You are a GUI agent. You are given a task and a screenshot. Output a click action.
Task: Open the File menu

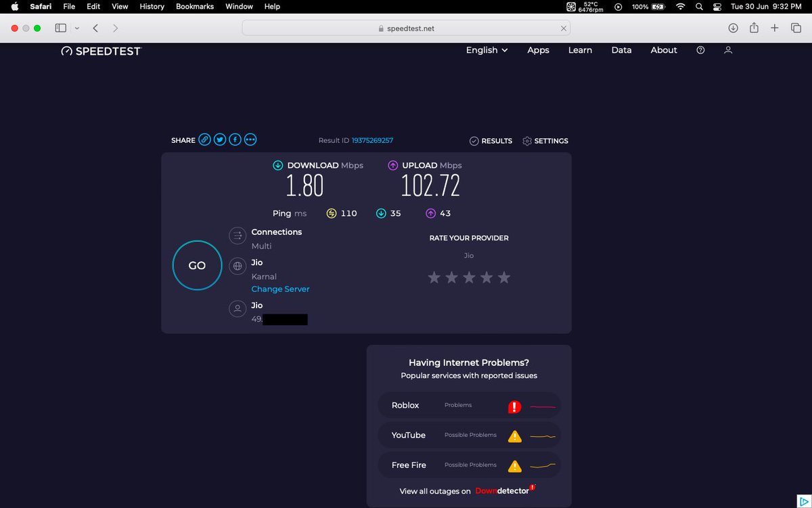point(69,6)
